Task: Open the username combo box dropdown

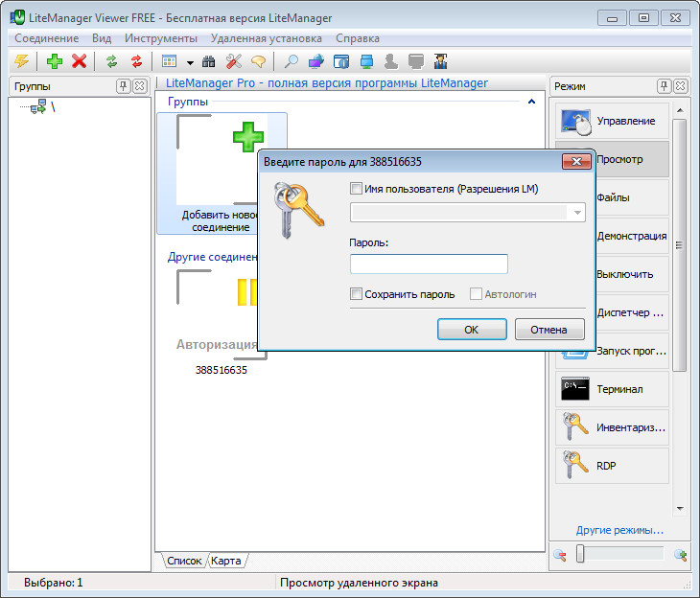Action: pyautogui.click(x=577, y=213)
